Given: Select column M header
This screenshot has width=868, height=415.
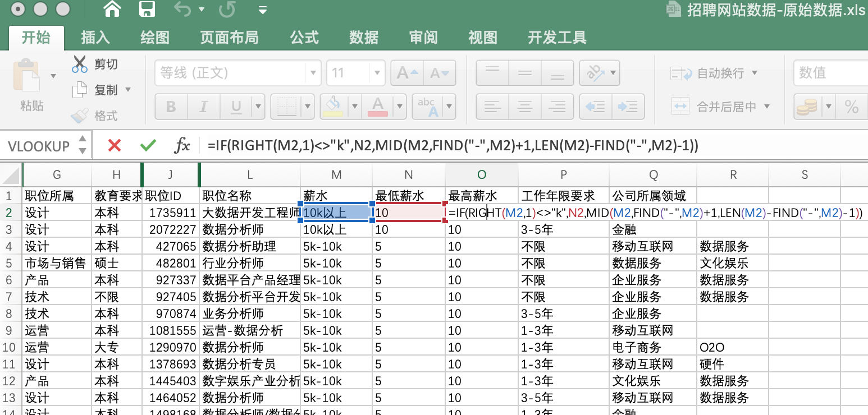Looking at the screenshot, I should (336, 175).
